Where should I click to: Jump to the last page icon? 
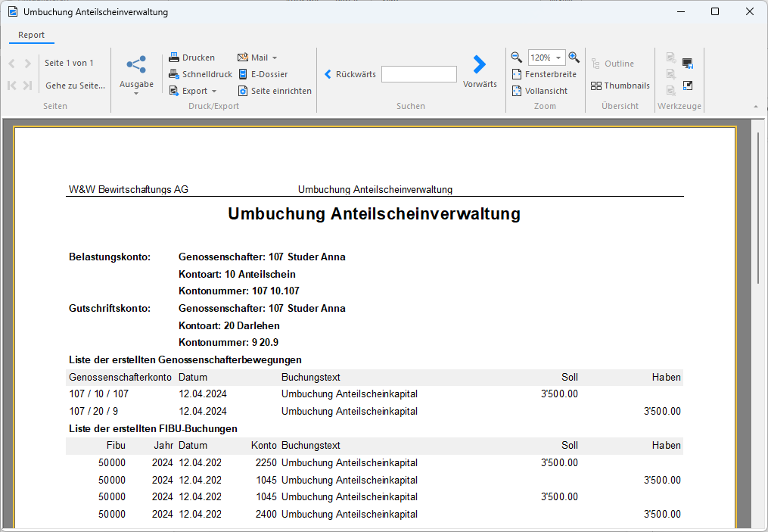coord(28,86)
